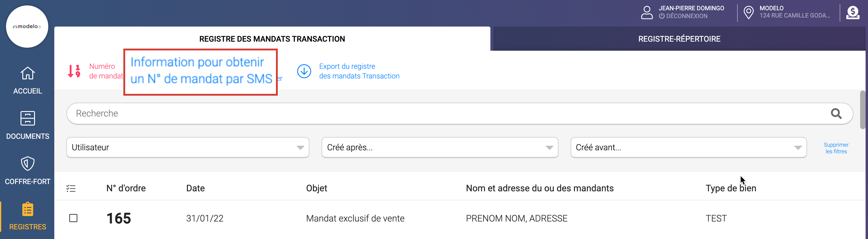Open the Documents section icon
The height and width of the screenshot is (239, 868).
coord(28,118)
